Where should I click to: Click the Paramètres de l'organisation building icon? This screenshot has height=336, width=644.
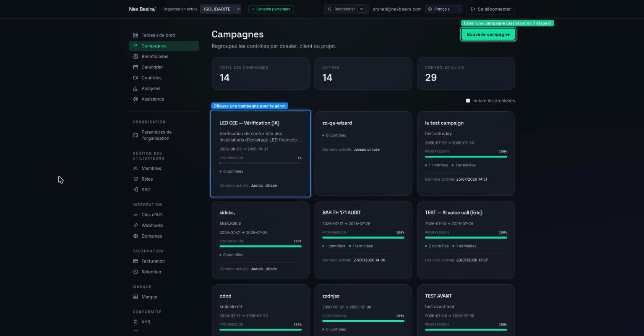(136, 135)
